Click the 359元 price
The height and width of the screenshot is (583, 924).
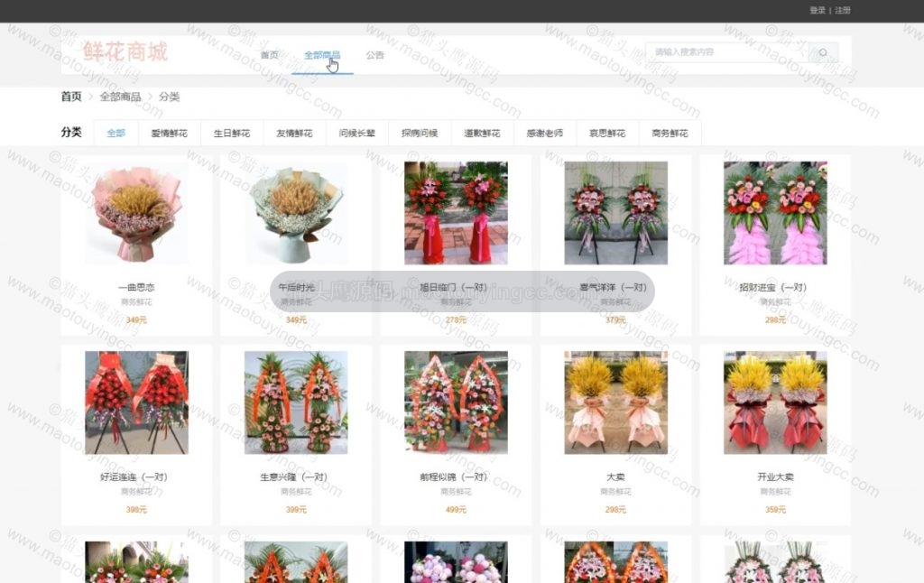coord(775,509)
